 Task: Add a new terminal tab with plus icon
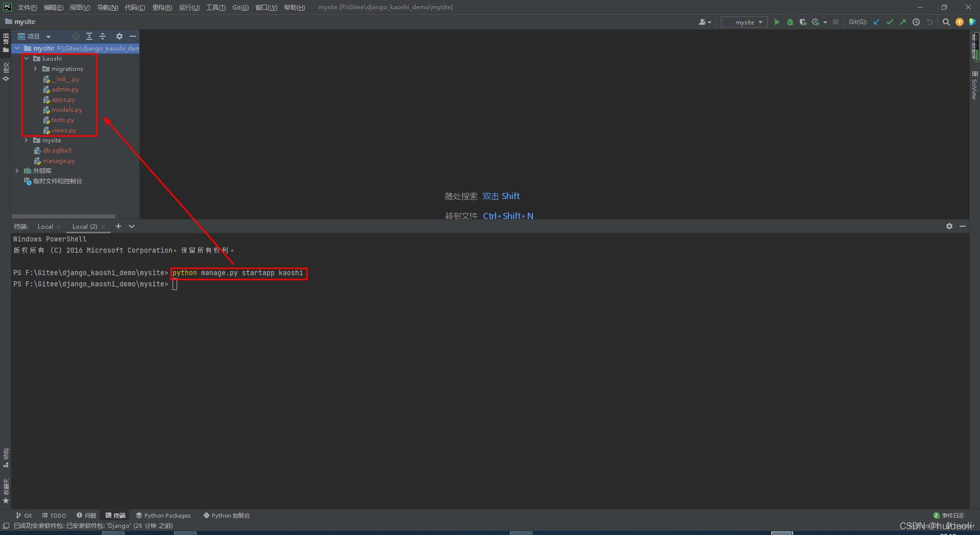118,226
